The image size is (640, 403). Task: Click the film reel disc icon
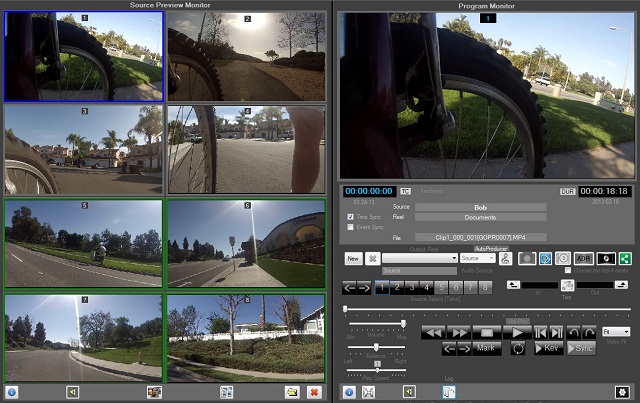[563, 258]
